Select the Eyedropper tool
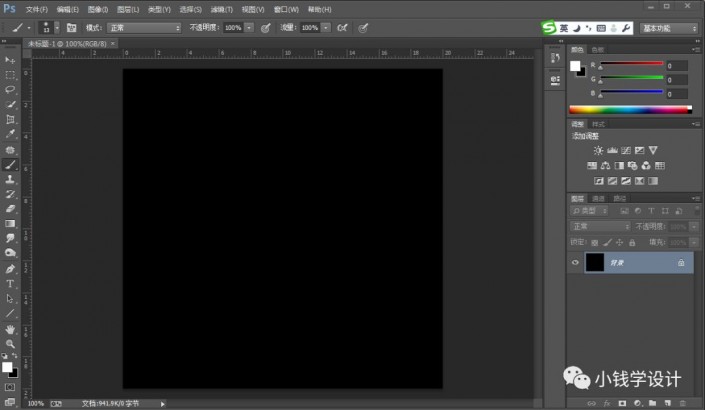The height and width of the screenshot is (410, 705). 11,134
